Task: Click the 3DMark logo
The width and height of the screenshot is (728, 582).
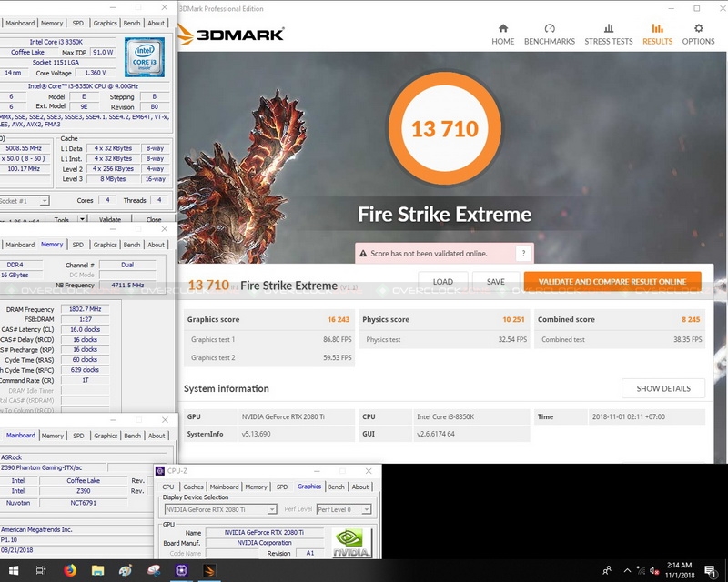Action: (x=231, y=35)
